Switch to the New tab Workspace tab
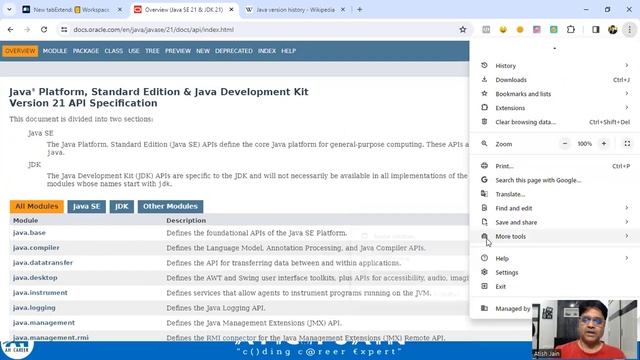The height and width of the screenshot is (360, 640). 71,9
